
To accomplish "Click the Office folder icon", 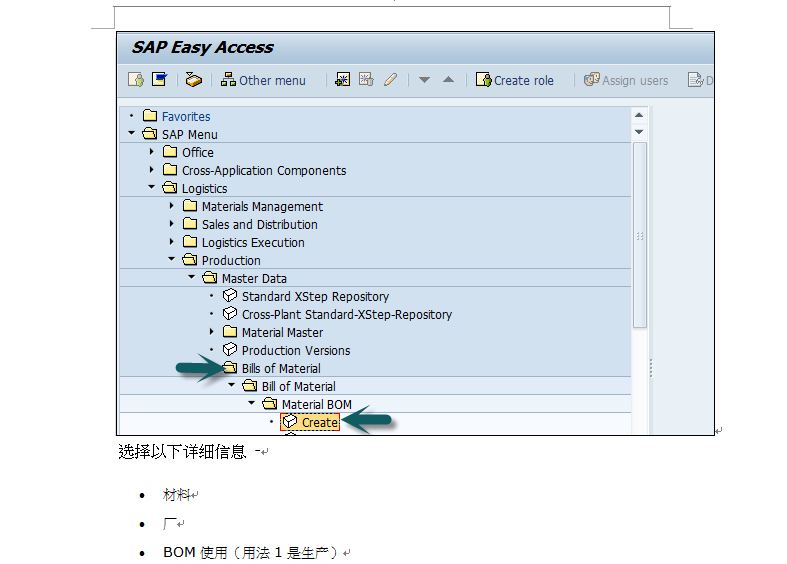I will pos(170,152).
